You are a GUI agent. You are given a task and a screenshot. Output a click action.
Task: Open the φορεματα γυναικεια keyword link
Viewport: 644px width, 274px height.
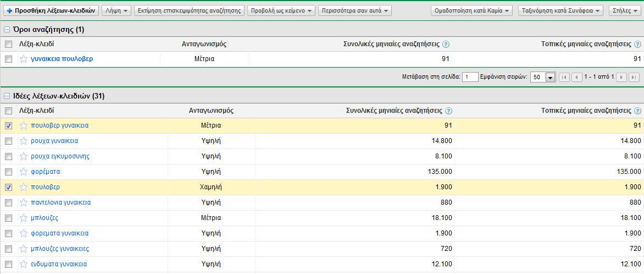(59, 233)
